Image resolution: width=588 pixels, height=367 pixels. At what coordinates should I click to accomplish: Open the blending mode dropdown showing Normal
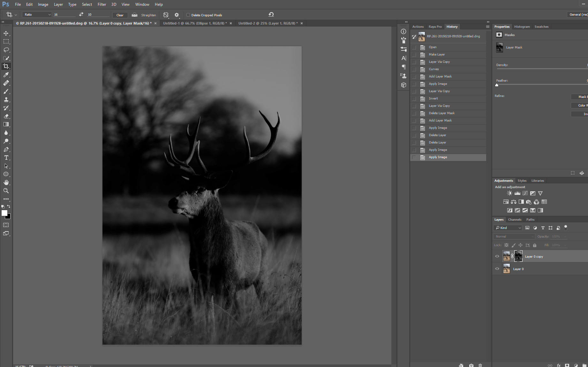click(x=514, y=236)
